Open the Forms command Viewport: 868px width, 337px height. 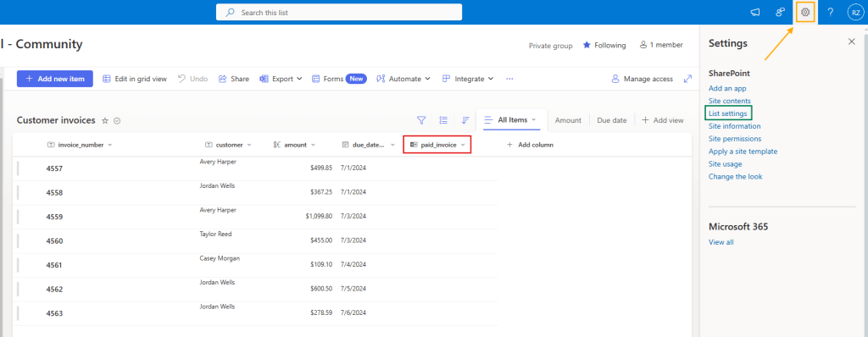(339, 79)
